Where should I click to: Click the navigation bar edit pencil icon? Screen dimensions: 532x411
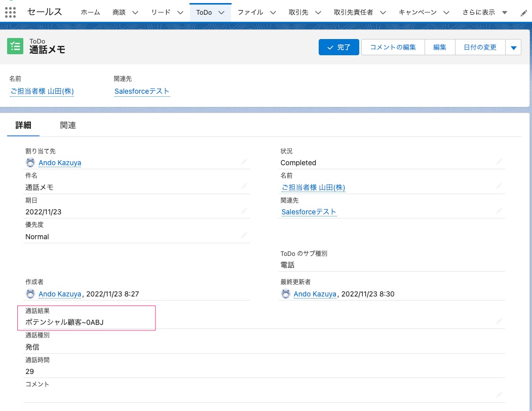tap(523, 13)
